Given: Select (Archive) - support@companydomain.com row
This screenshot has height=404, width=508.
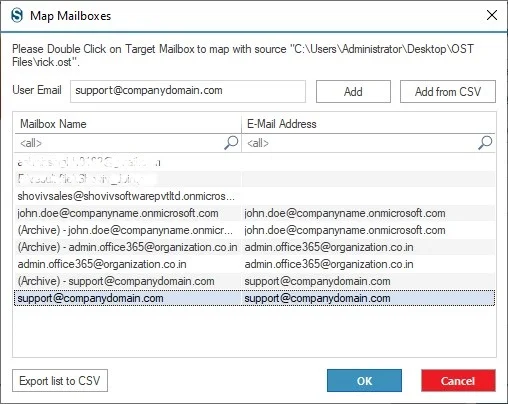Looking at the screenshot, I should coord(255,281).
